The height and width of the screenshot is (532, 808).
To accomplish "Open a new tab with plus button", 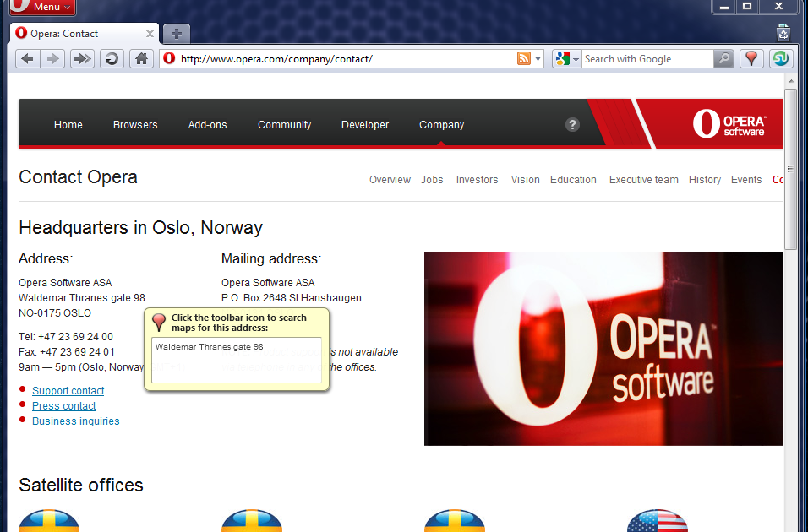I will tap(177, 34).
